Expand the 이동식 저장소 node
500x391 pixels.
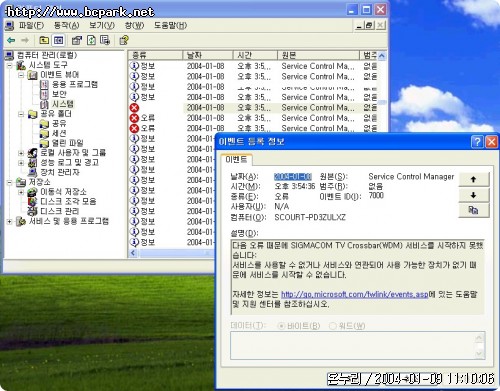point(21,192)
